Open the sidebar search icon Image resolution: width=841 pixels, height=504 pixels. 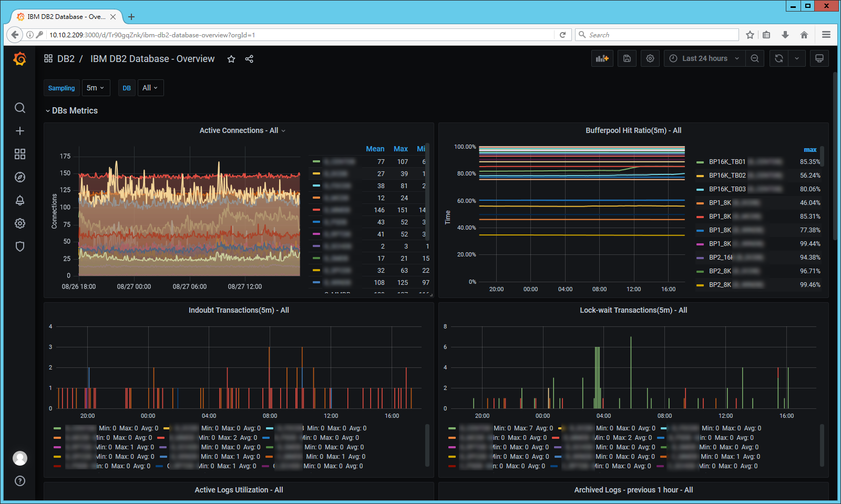click(x=20, y=108)
